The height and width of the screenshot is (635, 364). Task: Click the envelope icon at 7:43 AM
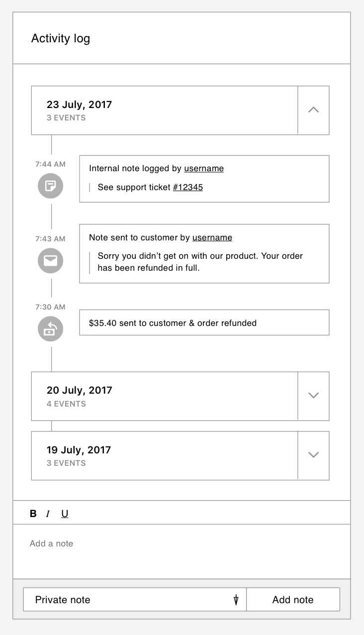coord(50,261)
